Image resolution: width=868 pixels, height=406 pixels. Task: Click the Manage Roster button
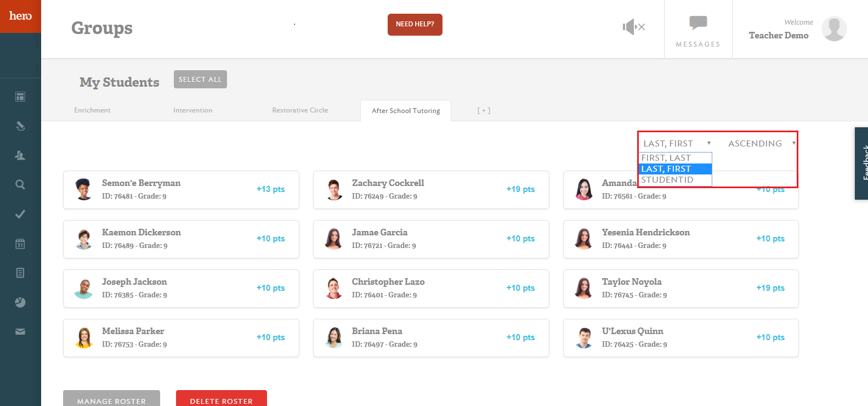click(111, 399)
